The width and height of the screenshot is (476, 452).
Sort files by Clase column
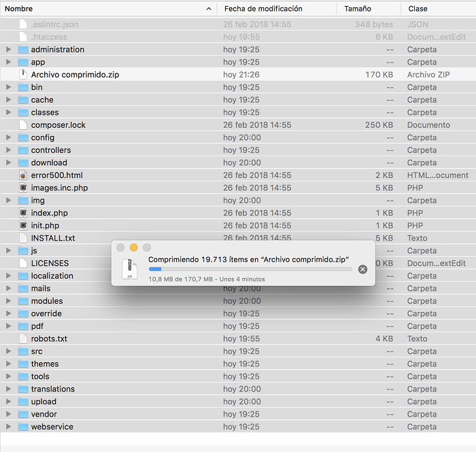coord(418,9)
